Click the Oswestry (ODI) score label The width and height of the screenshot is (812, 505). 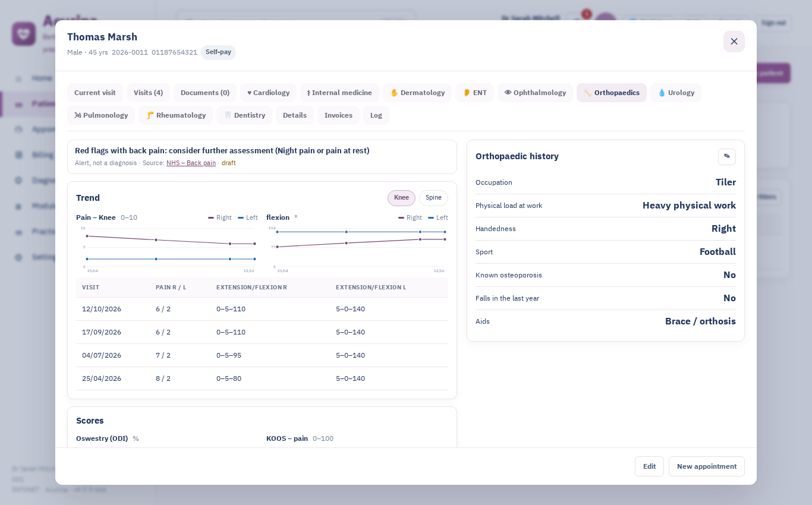[x=102, y=438]
